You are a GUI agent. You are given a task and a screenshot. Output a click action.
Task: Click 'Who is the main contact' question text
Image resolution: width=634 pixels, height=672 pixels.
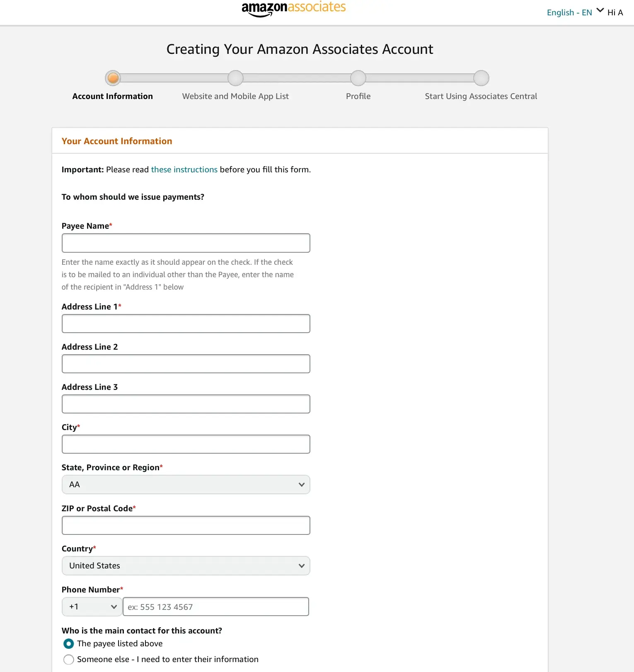point(142,631)
